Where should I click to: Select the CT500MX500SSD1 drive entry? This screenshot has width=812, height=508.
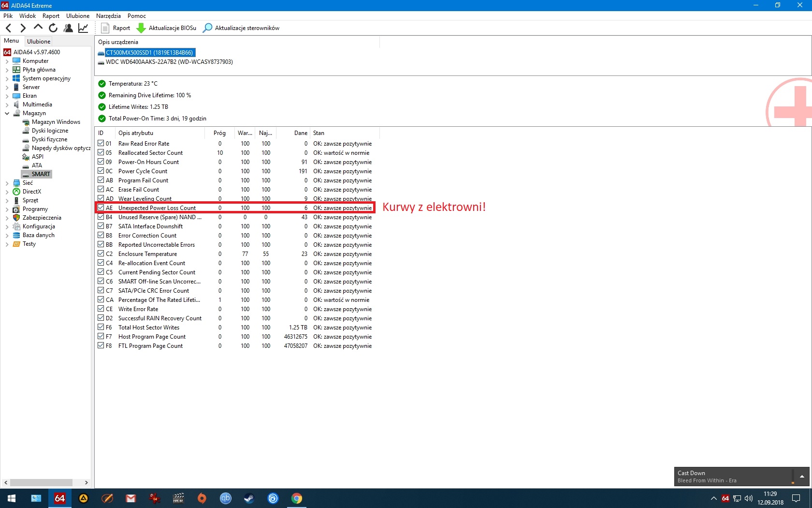(149, 52)
